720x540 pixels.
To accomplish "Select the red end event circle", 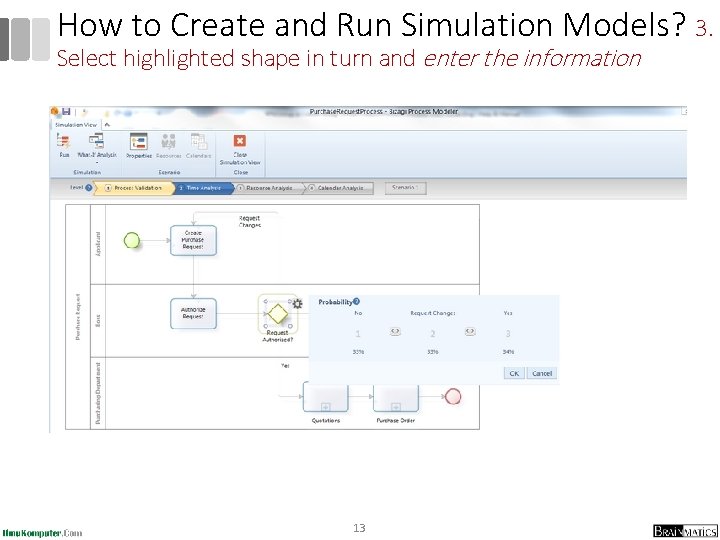I will [453, 396].
